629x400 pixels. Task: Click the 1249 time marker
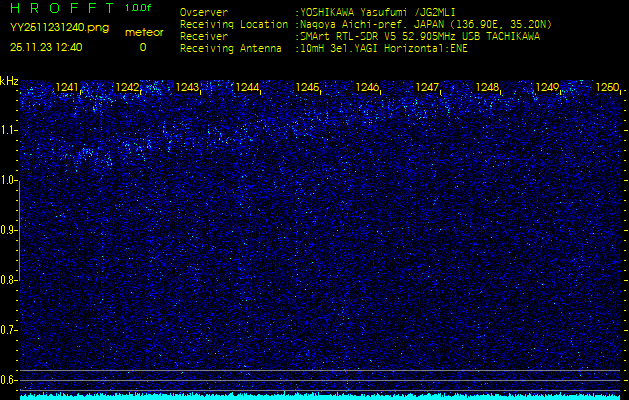pos(547,88)
